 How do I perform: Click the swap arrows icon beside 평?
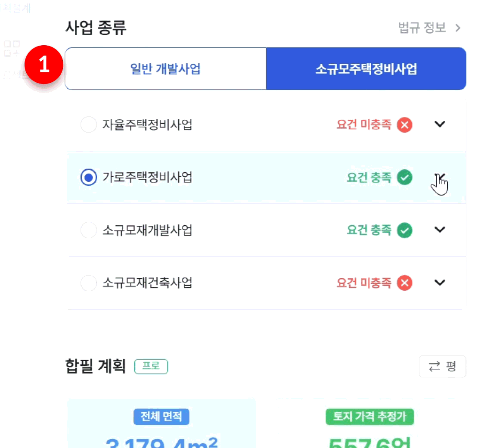coord(435,367)
